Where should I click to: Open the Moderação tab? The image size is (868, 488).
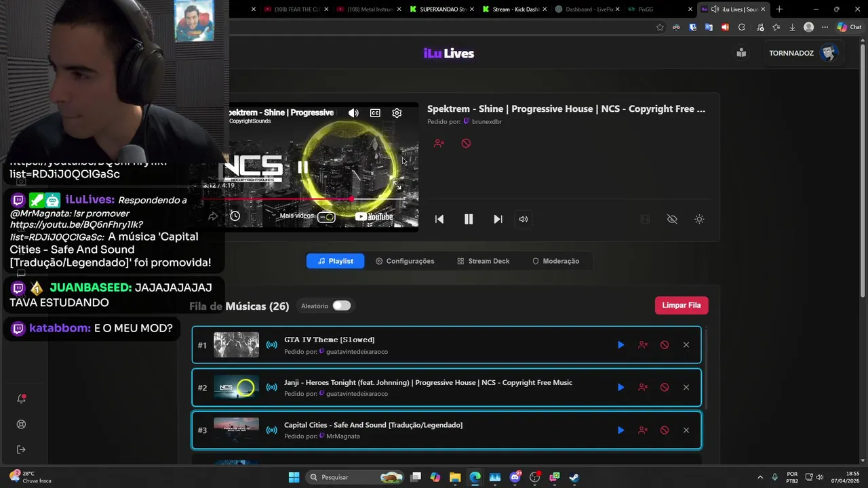pyautogui.click(x=555, y=261)
